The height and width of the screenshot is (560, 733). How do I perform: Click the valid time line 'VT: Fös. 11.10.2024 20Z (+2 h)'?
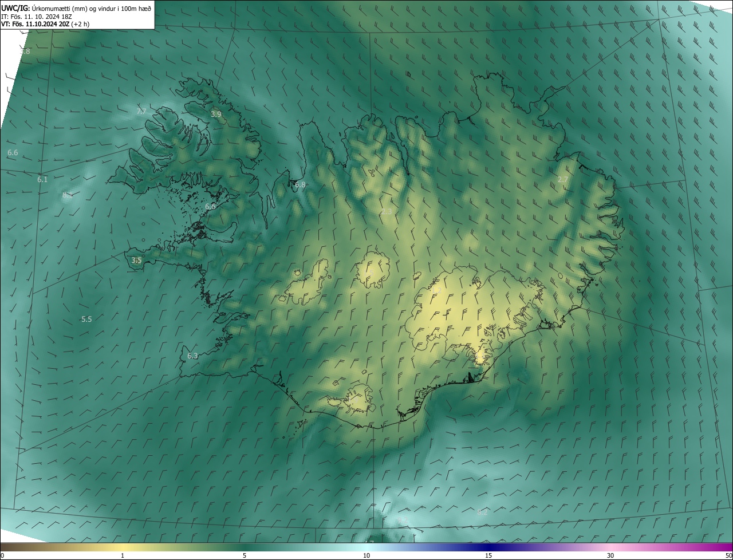[45, 24]
